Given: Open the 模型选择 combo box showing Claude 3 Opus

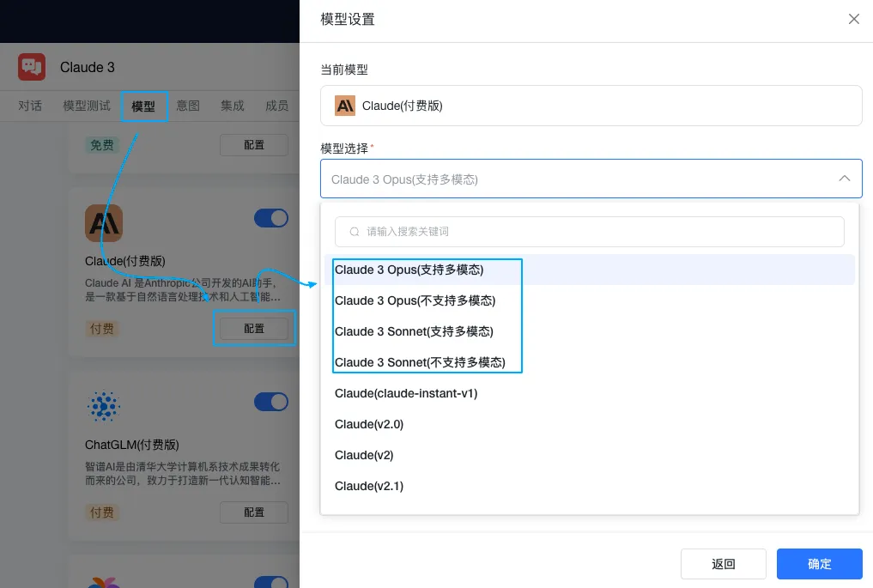Looking at the screenshot, I should (x=591, y=179).
